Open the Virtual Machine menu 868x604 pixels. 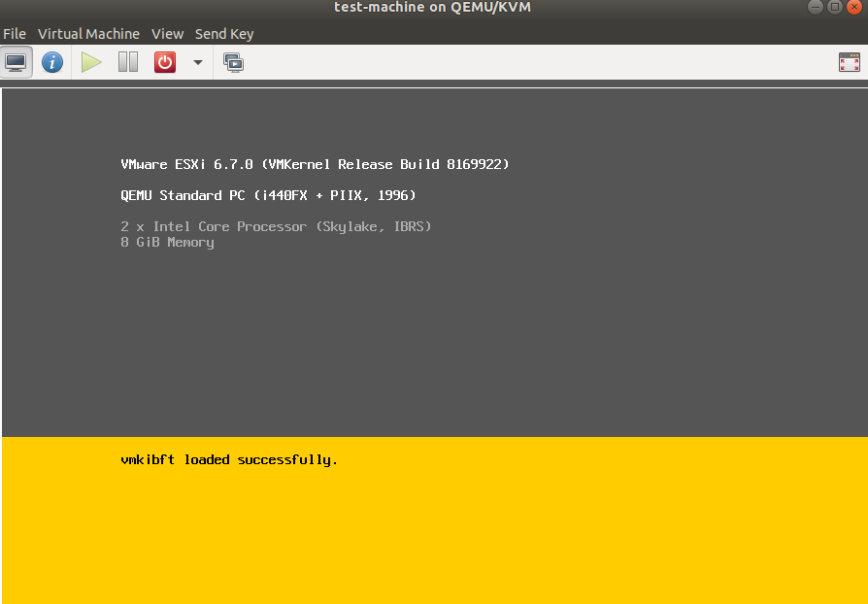(x=88, y=34)
